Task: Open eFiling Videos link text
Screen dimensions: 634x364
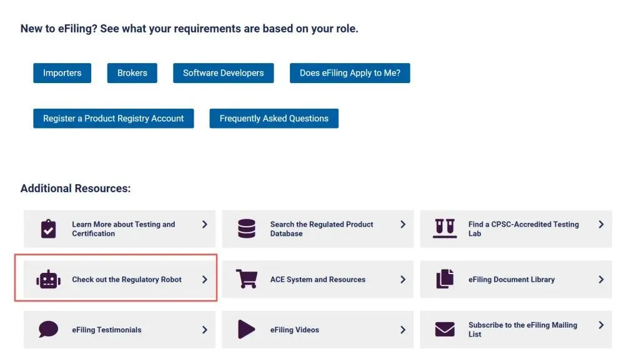Action: point(294,330)
